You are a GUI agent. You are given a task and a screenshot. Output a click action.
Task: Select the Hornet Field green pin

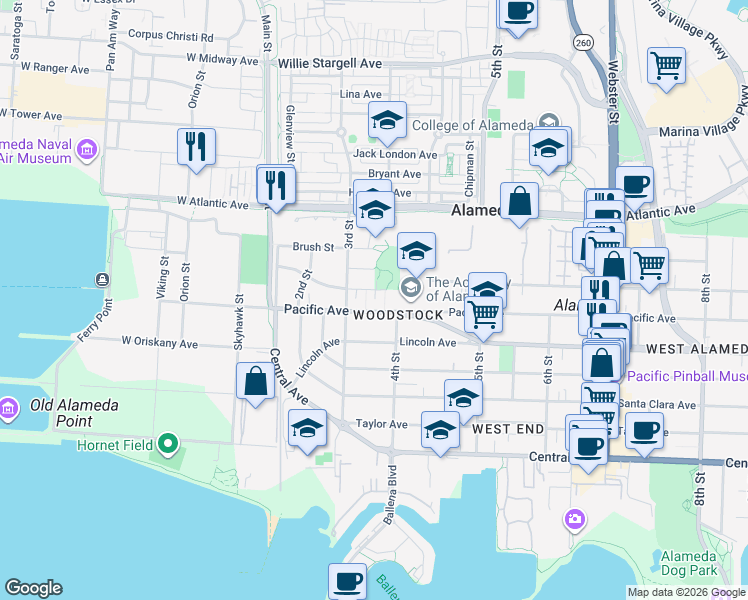pyautogui.click(x=167, y=444)
